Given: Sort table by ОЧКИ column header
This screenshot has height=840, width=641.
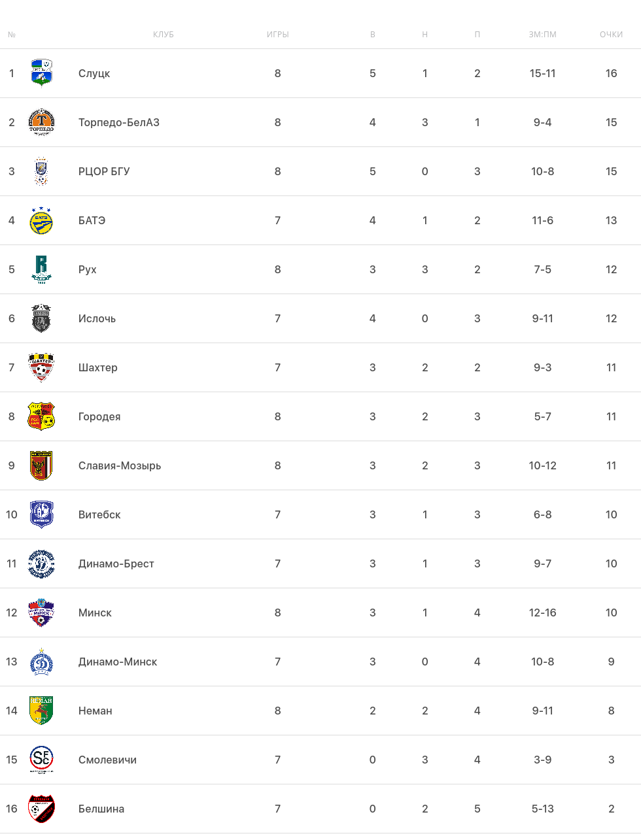Looking at the screenshot, I should click(611, 35).
